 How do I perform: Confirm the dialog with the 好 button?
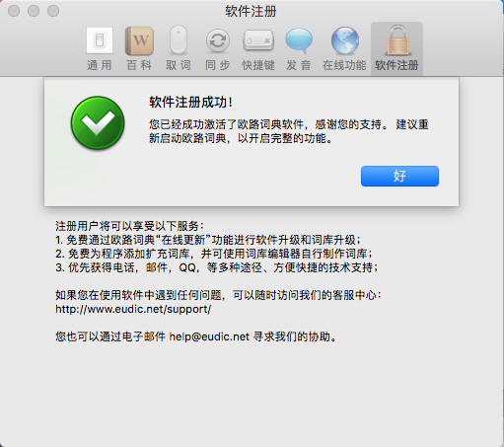point(399,176)
